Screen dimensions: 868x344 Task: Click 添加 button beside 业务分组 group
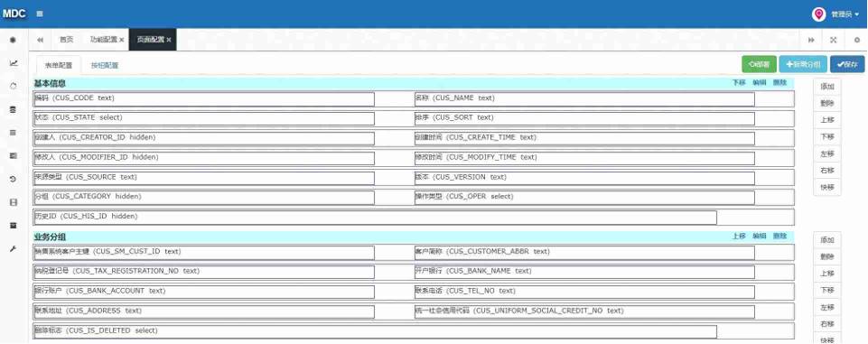tap(827, 240)
